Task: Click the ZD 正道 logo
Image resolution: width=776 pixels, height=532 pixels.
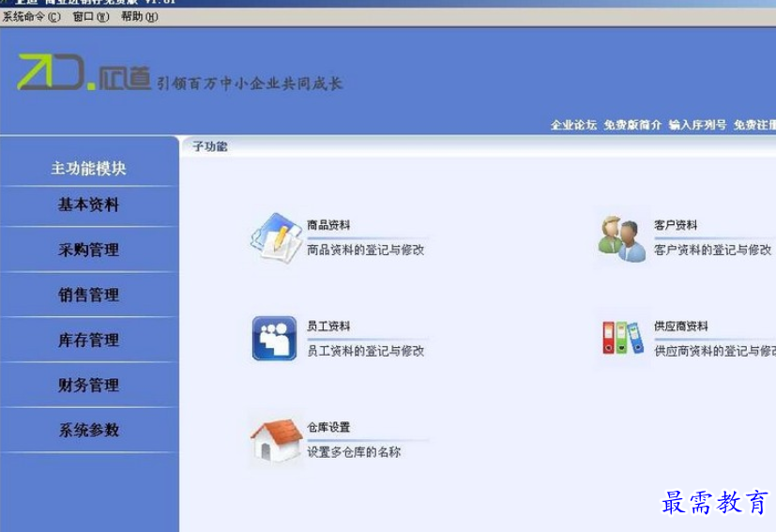Action: (x=84, y=71)
